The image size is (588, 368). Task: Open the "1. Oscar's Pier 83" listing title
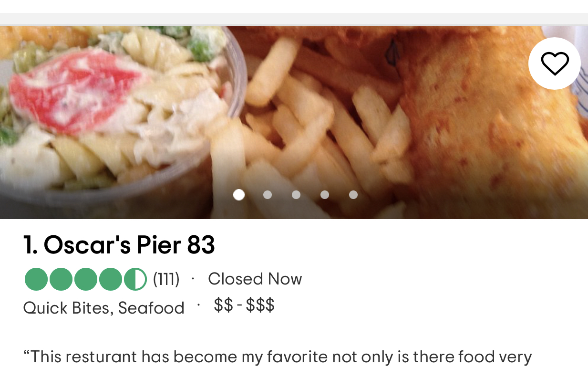click(x=119, y=245)
